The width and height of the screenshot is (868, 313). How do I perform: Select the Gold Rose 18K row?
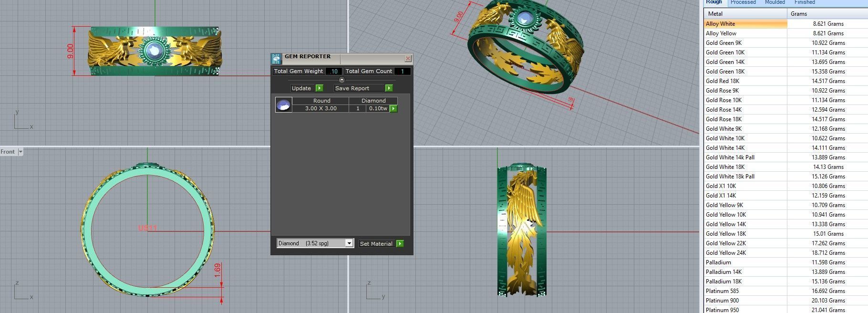click(x=786, y=119)
